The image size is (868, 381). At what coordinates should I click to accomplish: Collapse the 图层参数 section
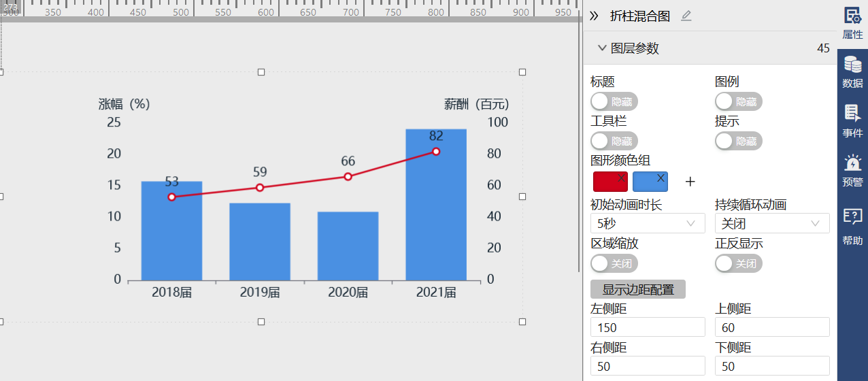(x=602, y=48)
